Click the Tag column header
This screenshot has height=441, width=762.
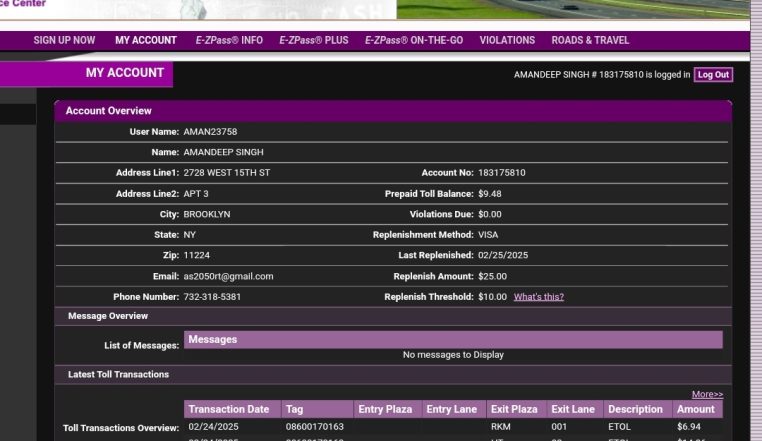(317, 409)
